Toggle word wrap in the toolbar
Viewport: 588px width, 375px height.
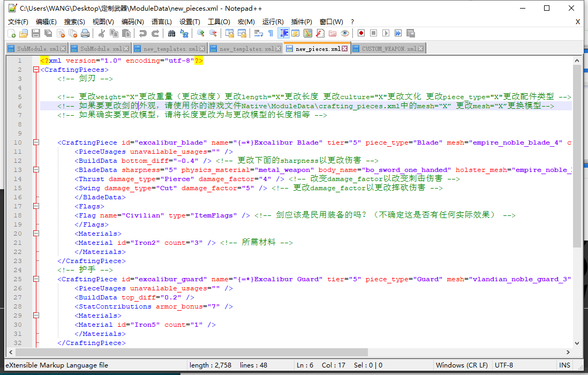[258, 33]
